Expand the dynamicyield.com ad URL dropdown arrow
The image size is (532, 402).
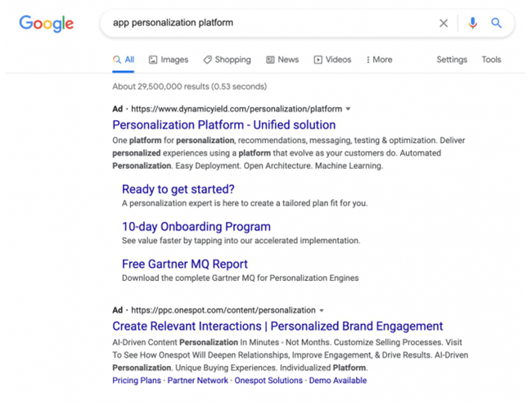click(x=349, y=109)
